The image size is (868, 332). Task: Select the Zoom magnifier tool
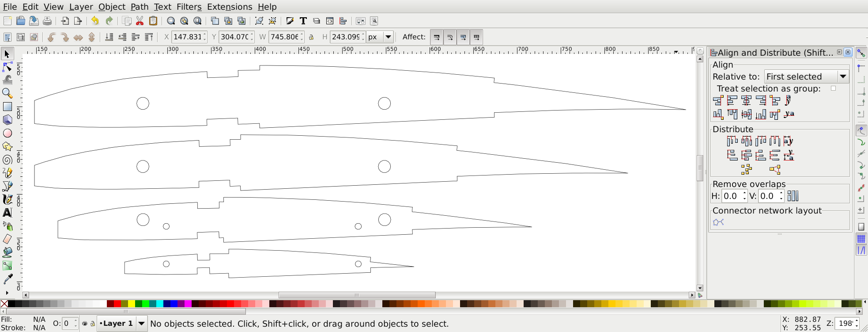point(8,93)
